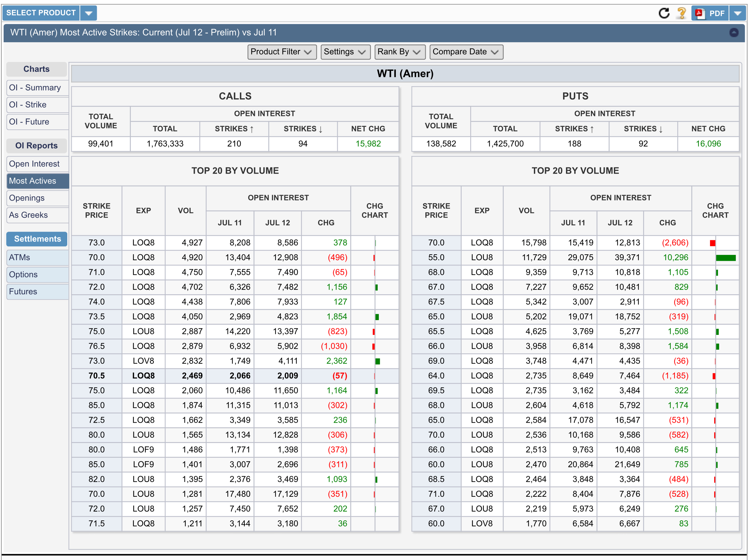Open the As Greeks report
Image resolution: width=749 pixels, height=560 pixels.
pos(29,215)
